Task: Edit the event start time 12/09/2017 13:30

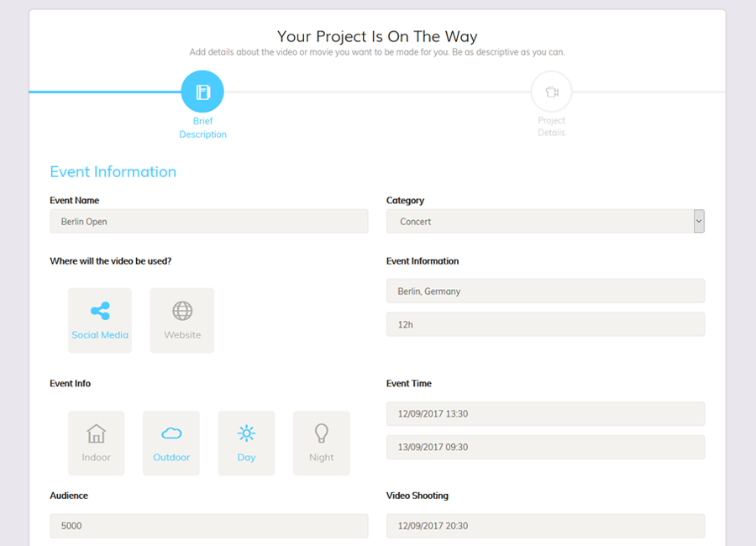Action: tap(545, 414)
